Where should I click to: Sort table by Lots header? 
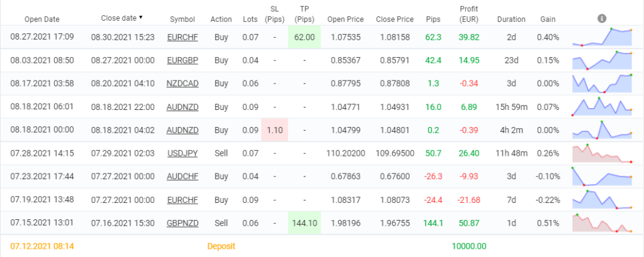(x=250, y=19)
